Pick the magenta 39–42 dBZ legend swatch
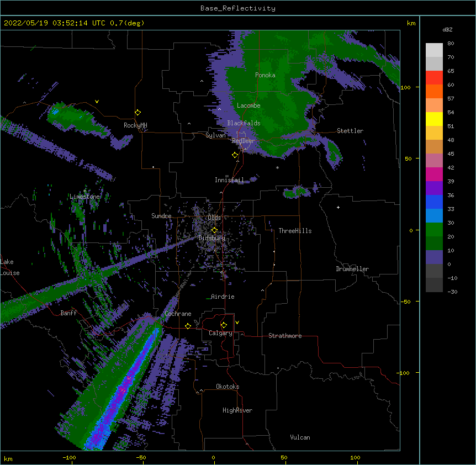The width and height of the screenshot is (476, 465). point(434,174)
